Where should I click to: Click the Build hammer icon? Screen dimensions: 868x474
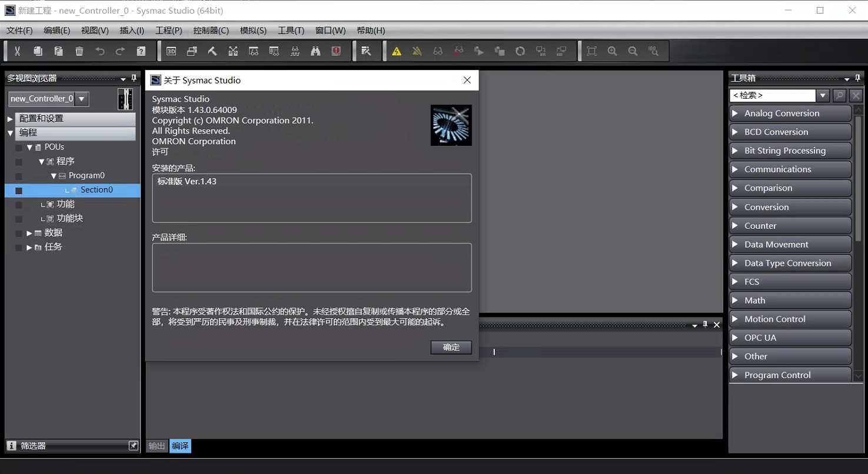pyautogui.click(x=212, y=51)
